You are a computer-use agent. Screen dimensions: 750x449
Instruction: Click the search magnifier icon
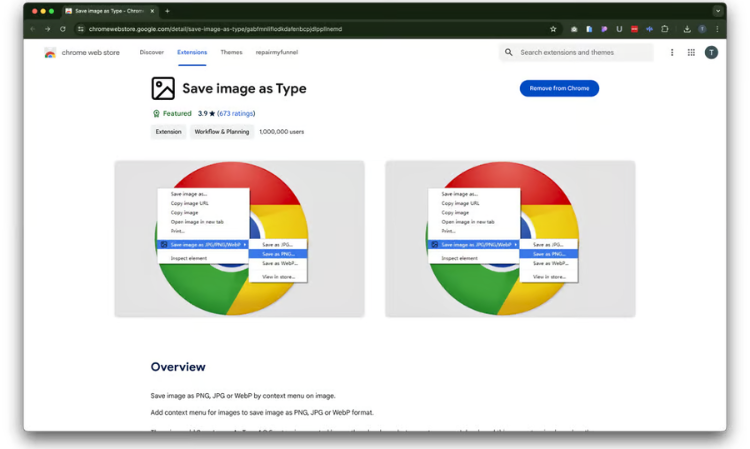point(508,52)
